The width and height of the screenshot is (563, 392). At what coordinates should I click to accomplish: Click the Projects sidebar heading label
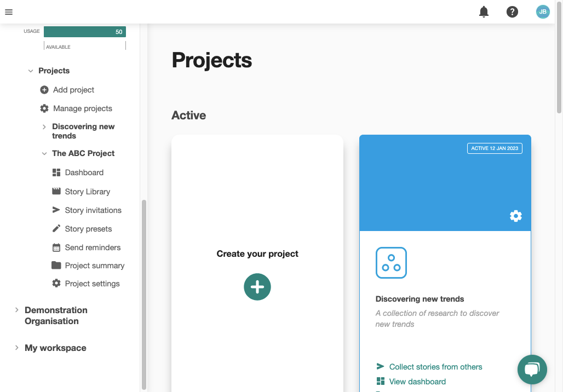click(x=54, y=71)
